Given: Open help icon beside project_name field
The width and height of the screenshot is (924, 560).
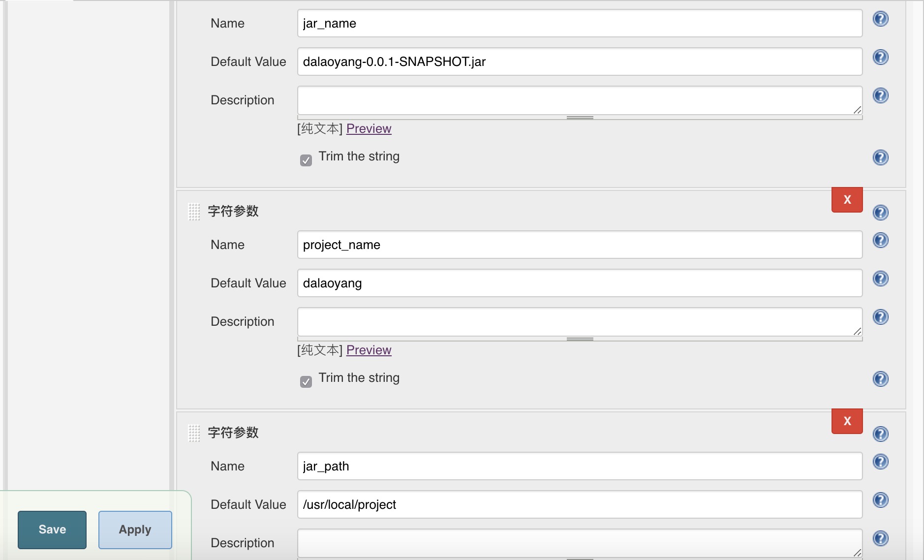Looking at the screenshot, I should pyautogui.click(x=880, y=241).
